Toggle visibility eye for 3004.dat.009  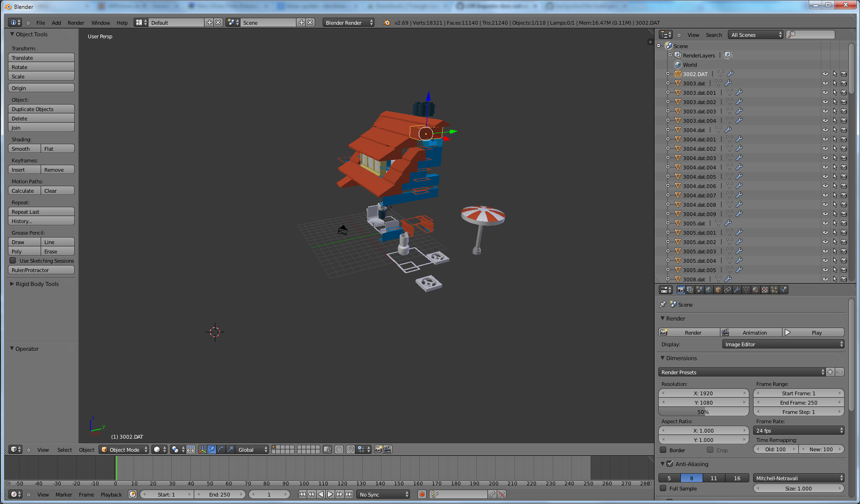[x=825, y=214]
